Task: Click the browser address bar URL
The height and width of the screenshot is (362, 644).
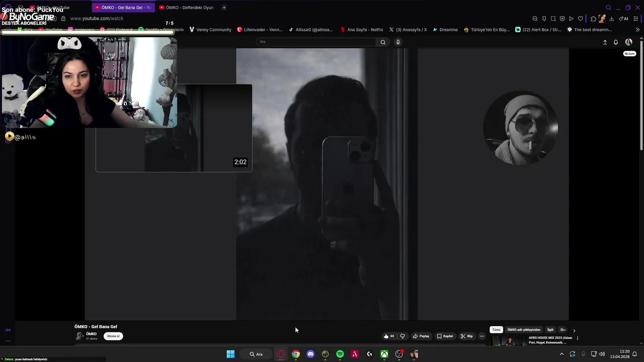Action: 97,19
